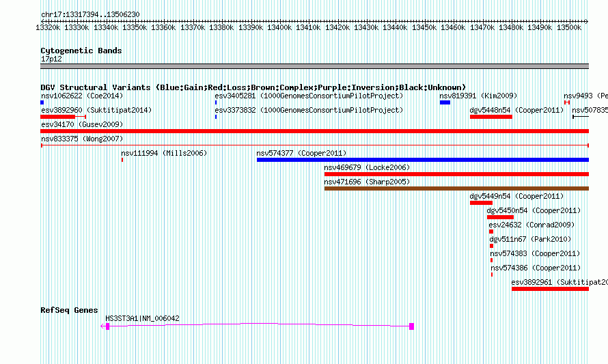Select the nsv574377 (Cooper2011) blue gain bar
The height and width of the screenshot is (364, 608).
423,160
